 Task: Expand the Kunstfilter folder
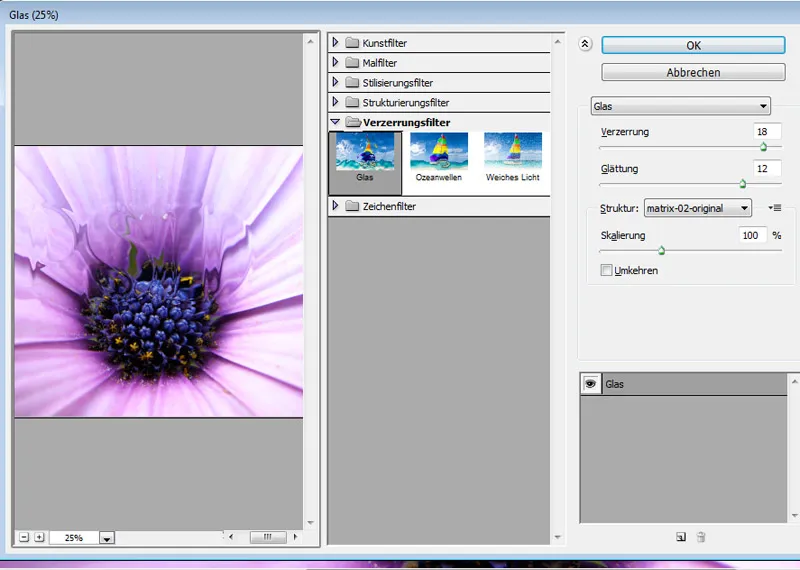(335, 42)
